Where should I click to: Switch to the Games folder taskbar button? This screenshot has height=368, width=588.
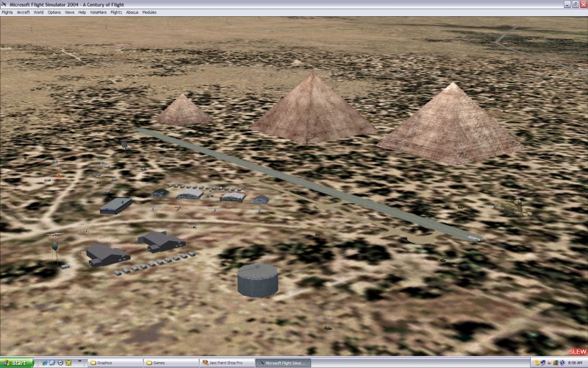[171, 363]
